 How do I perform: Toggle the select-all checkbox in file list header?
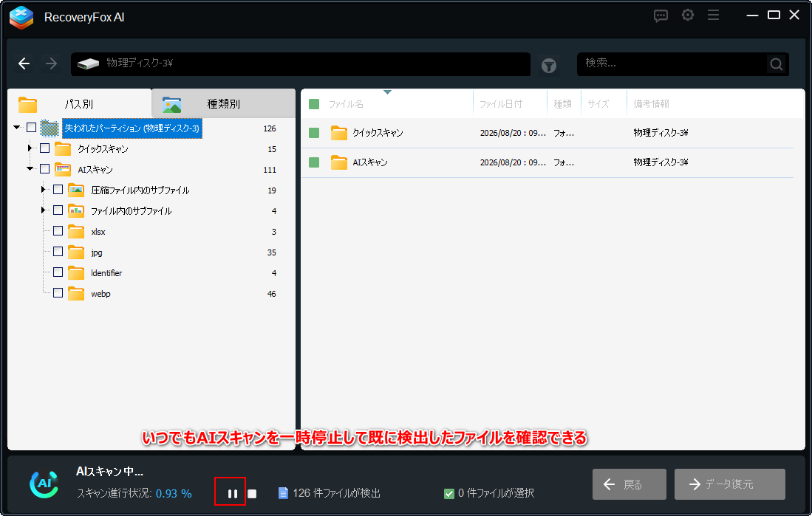click(314, 104)
